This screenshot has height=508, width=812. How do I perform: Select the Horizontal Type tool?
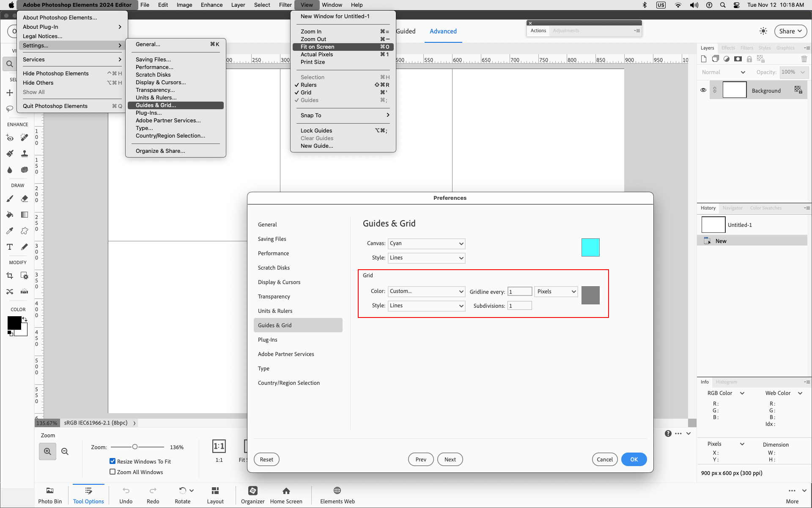coord(10,247)
